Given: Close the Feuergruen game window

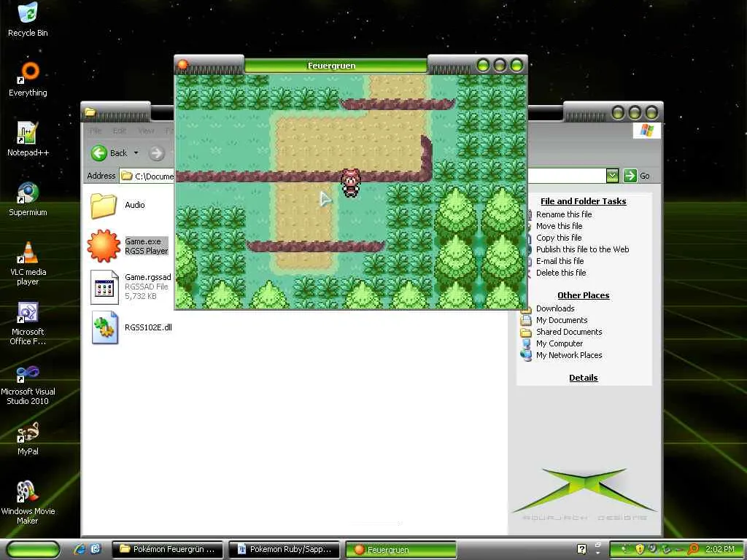Looking at the screenshot, I should [516, 65].
